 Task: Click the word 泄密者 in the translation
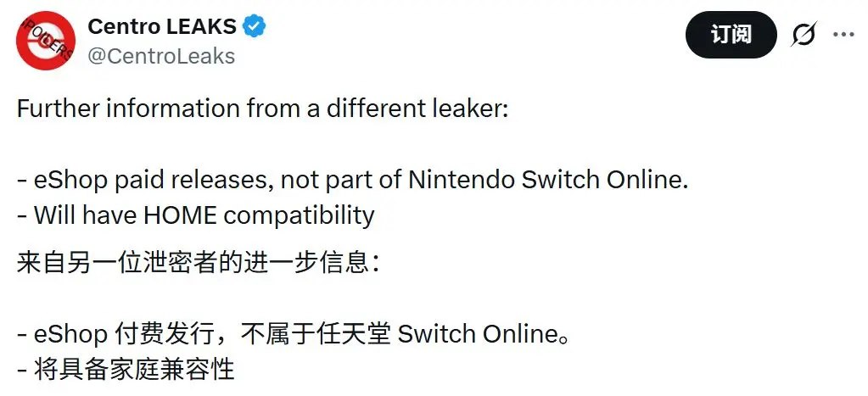171,262
